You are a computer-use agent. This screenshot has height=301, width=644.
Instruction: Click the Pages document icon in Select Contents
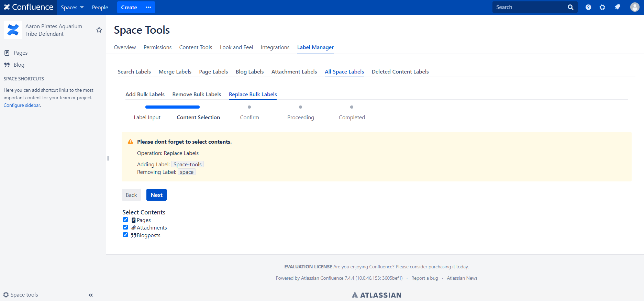134,220
